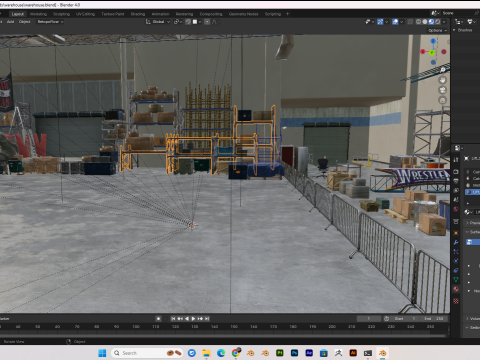Image resolution: width=480 pixels, height=360 pixels.
Task: Open the Add menu in the viewport header
Action: click(x=10, y=22)
